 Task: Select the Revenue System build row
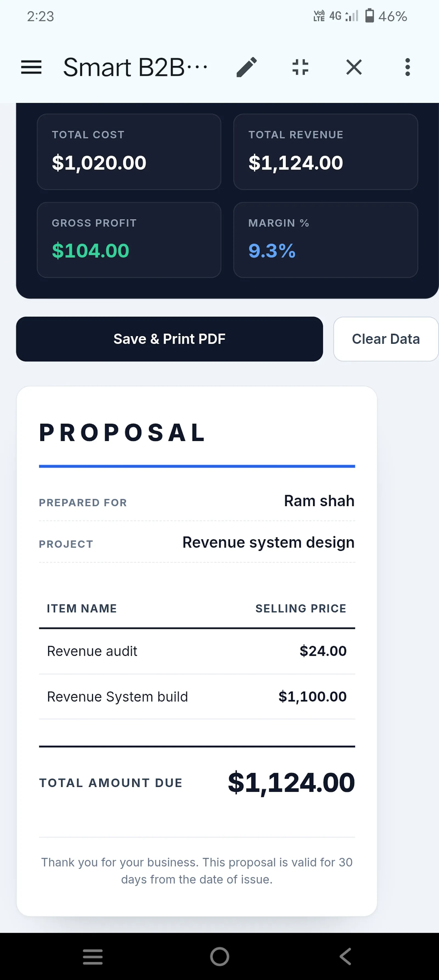197,696
